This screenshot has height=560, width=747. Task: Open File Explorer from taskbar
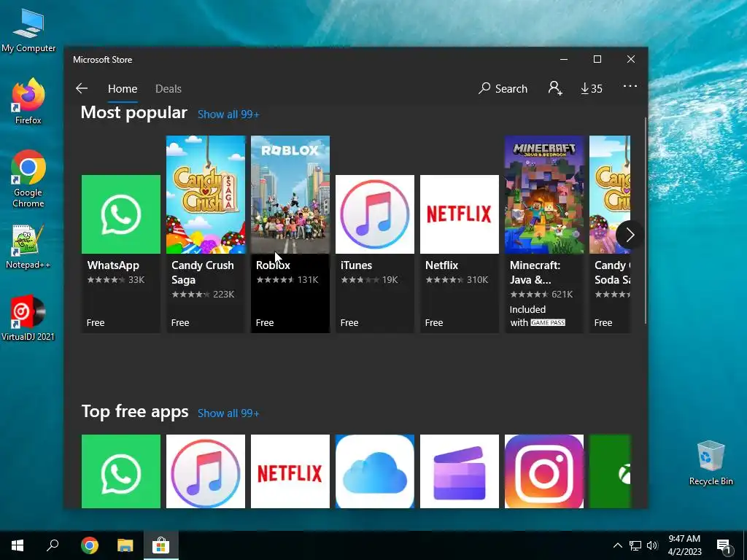[125, 545]
